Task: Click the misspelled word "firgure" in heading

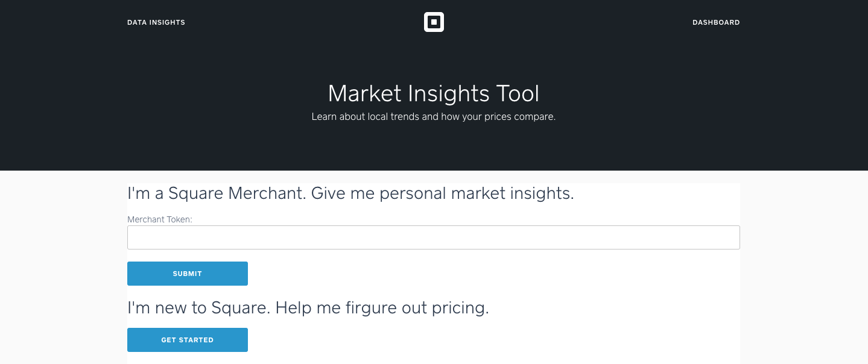Action: pyautogui.click(x=372, y=308)
